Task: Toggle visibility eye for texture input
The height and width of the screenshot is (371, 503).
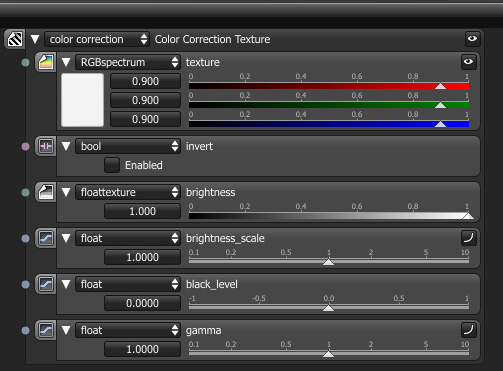Action: [468, 62]
